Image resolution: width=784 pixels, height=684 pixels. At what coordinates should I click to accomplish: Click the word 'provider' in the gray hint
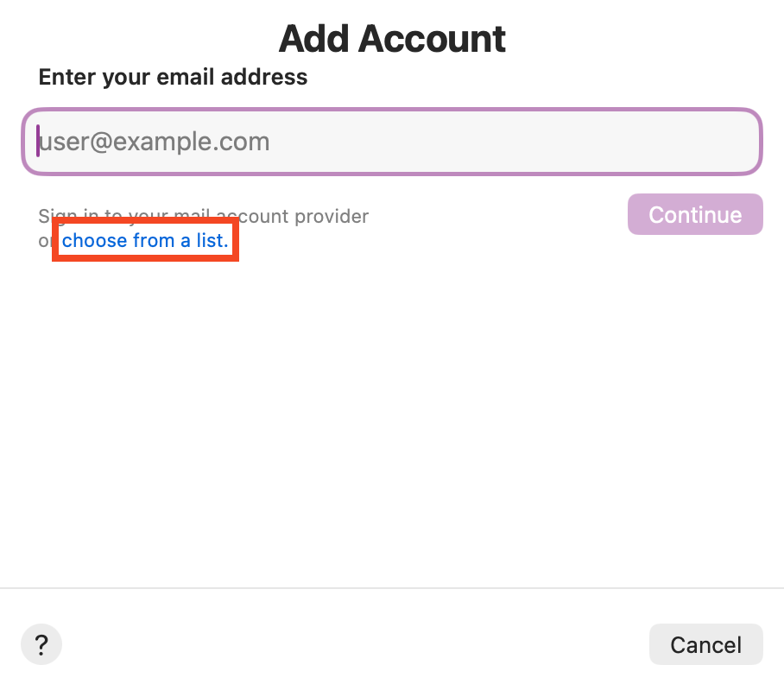tap(333, 216)
